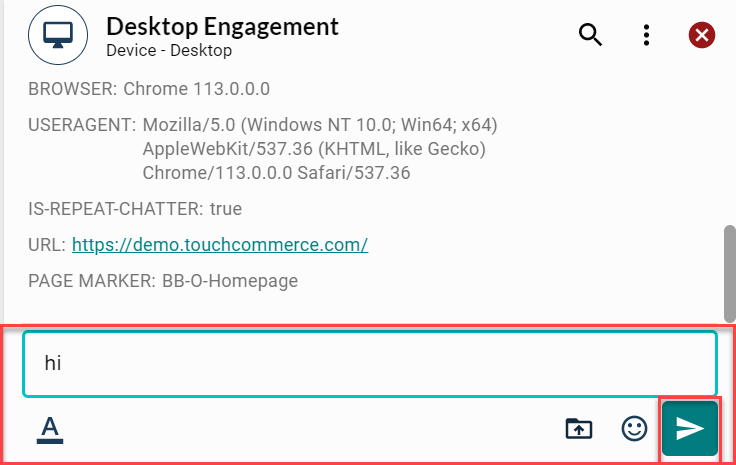Click the desktop monitor device icon
The width and height of the screenshot is (736, 465).
(x=58, y=36)
